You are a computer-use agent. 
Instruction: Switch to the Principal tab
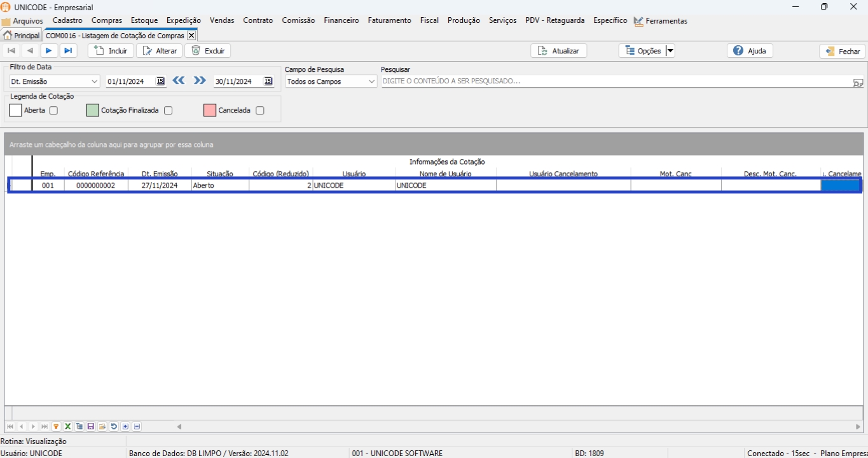pos(22,36)
